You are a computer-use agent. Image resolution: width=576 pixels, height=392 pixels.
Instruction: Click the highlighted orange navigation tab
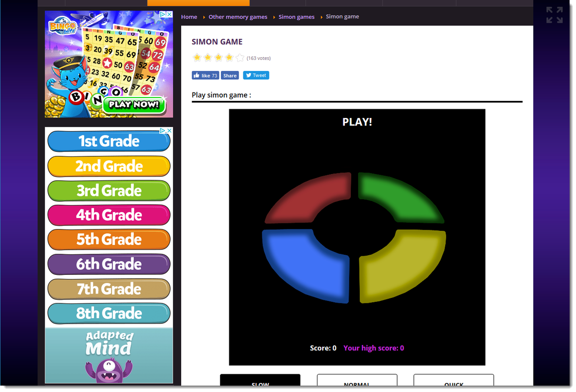click(x=198, y=3)
